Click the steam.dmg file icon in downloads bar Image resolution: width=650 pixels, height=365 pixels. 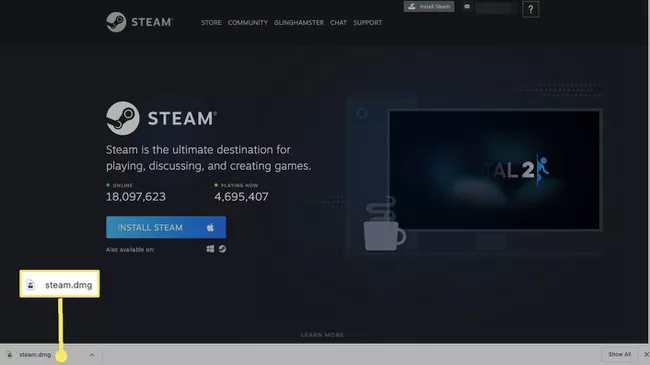pyautogui.click(x=9, y=355)
